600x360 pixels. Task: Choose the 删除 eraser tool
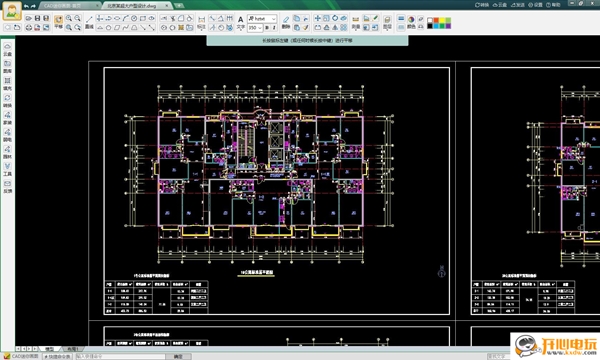click(286, 23)
